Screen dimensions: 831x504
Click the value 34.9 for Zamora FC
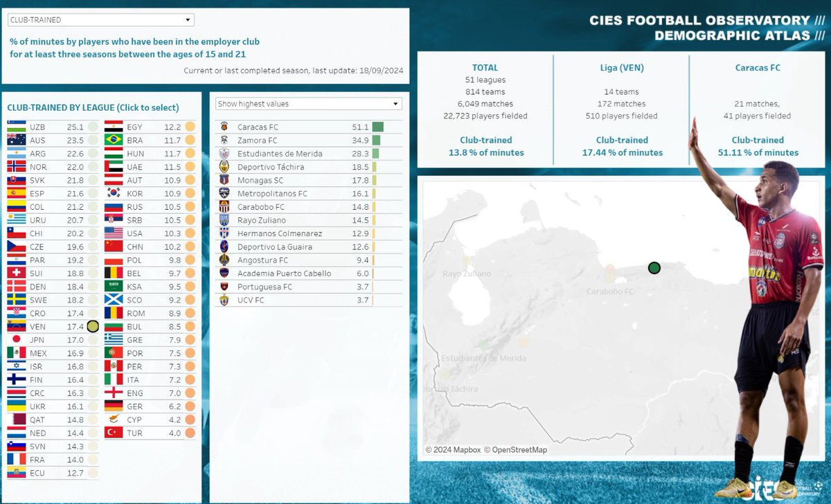[x=361, y=141]
